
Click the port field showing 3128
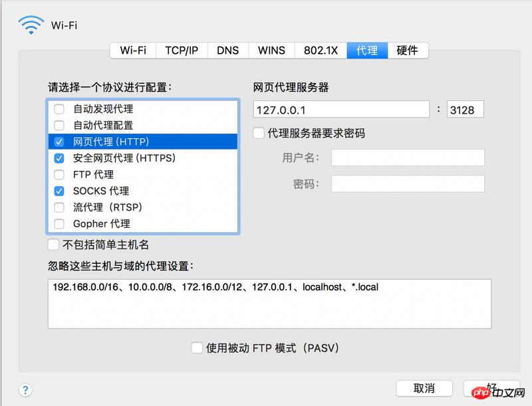[465, 110]
